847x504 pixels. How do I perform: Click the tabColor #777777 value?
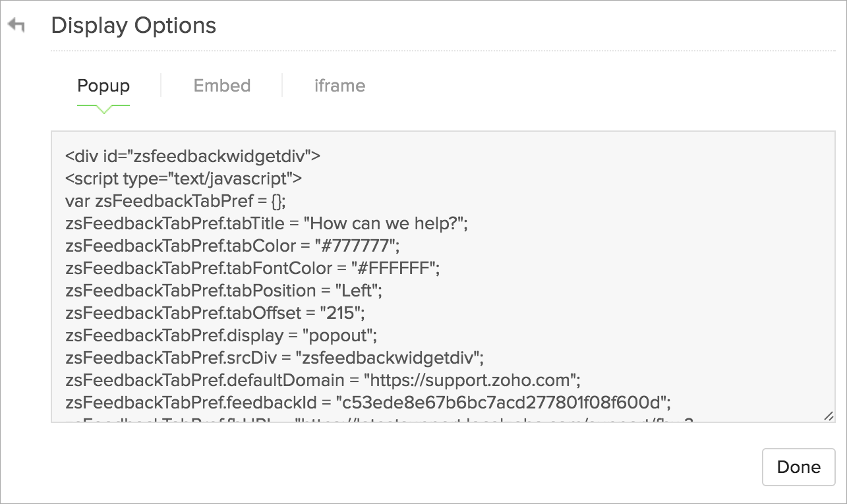(x=357, y=246)
